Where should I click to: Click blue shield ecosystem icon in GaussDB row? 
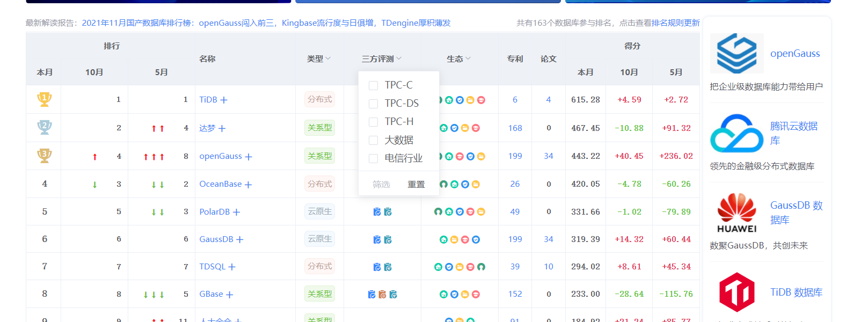[476, 239]
